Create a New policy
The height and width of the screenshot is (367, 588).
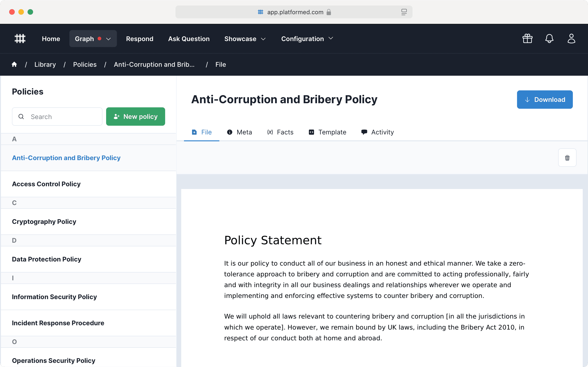tap(136, 117)
